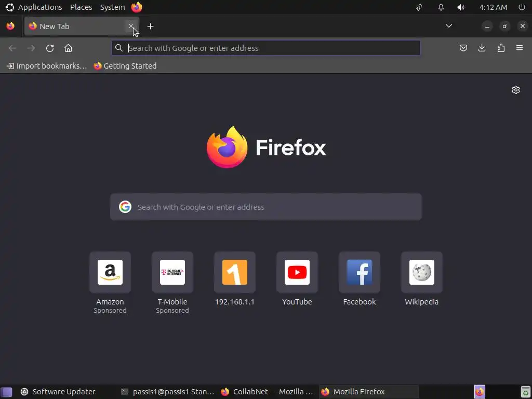Focus the address bar search field
532x399 pixels.
266,48
